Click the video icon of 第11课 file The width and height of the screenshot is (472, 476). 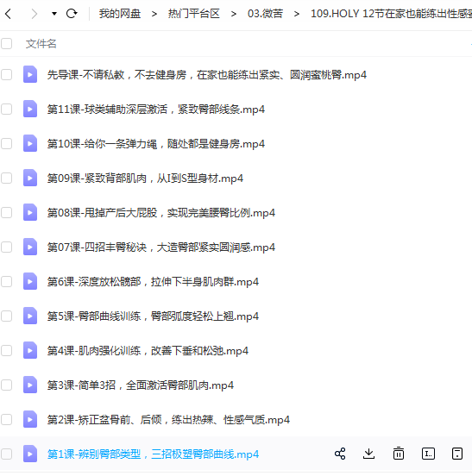point(30,109)
